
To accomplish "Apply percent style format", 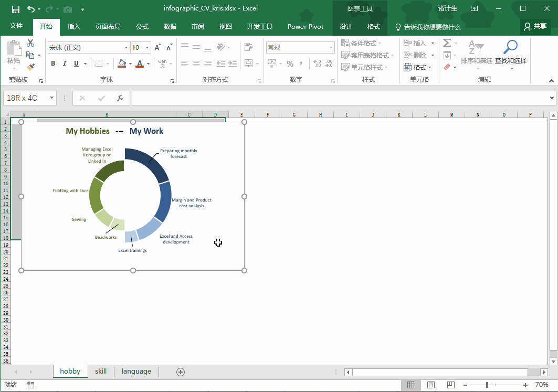I will click(x=290, y=63).
